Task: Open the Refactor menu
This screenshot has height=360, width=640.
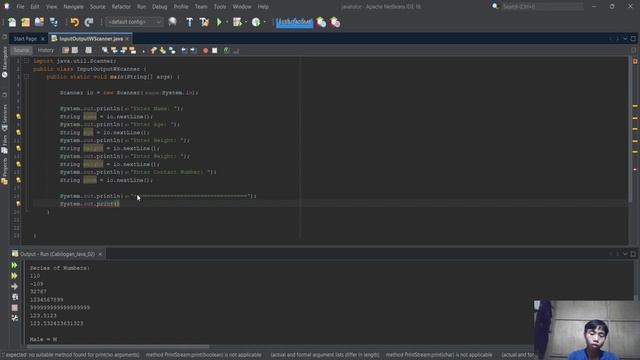Action: point(121,7)
